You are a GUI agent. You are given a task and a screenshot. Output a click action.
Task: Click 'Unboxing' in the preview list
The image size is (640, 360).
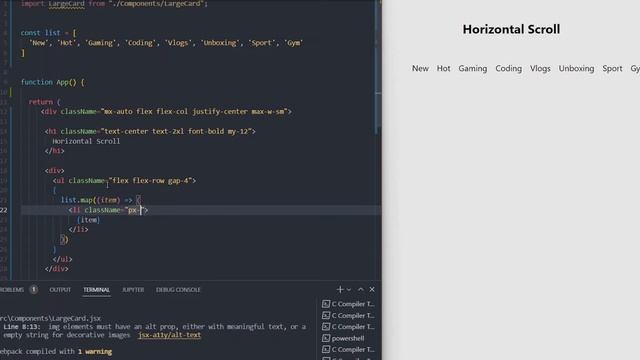tap(576, 69)
